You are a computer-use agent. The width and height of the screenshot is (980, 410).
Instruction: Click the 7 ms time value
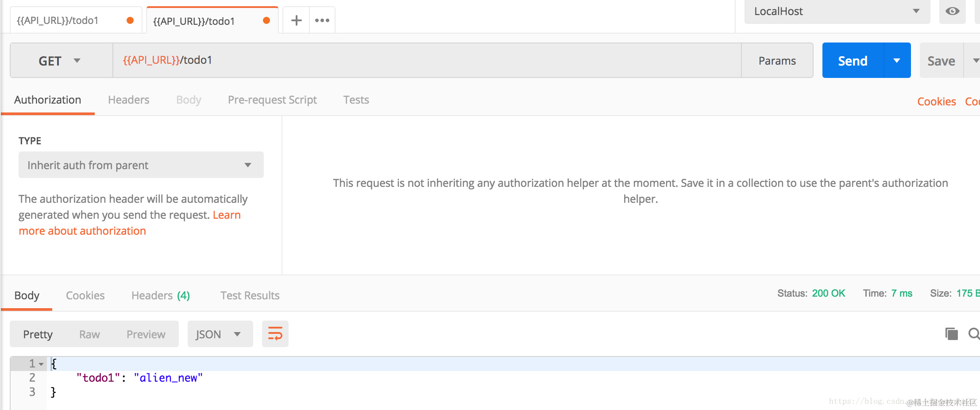coord(902,293)
